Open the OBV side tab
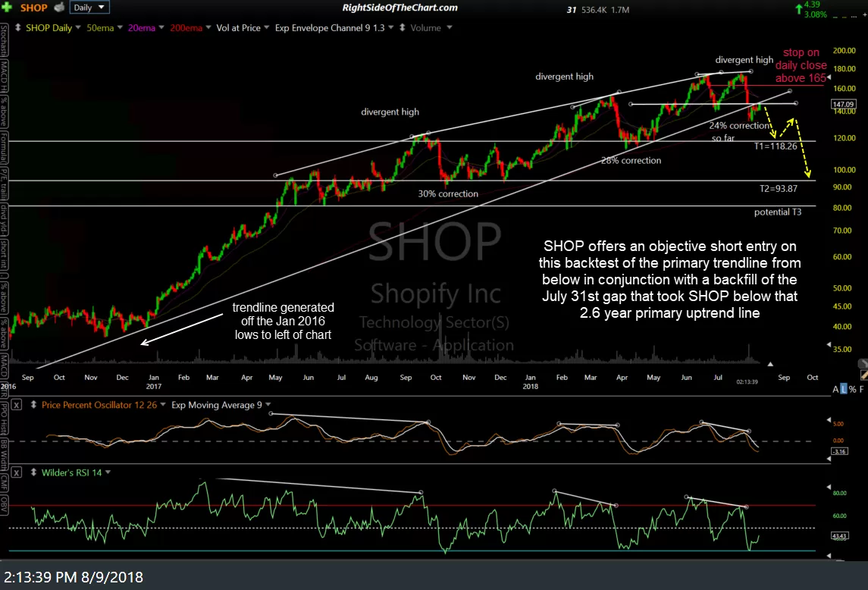Screen dimensions: 868x590 tap(4, 504)
